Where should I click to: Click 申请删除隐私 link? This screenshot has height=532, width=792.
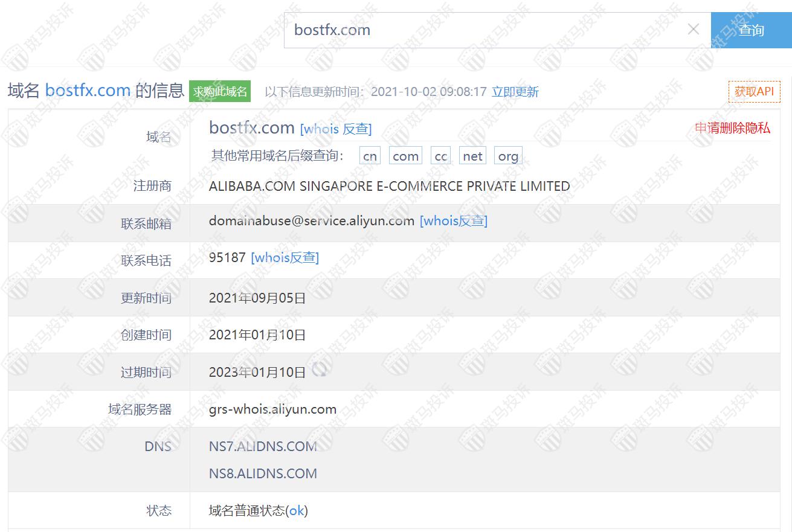tap(732, 128)
